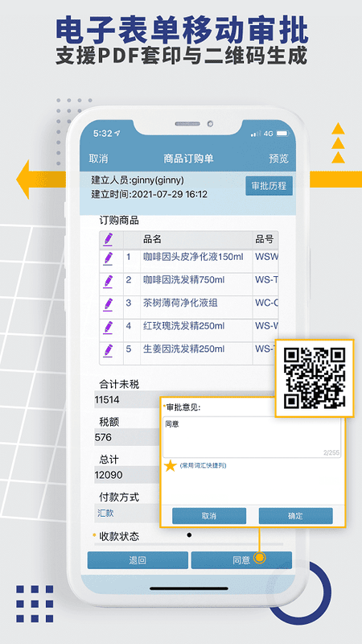This screenshot has height=644, width=362.
Task: Click the 品名 column header
Action: click(152, 239)
